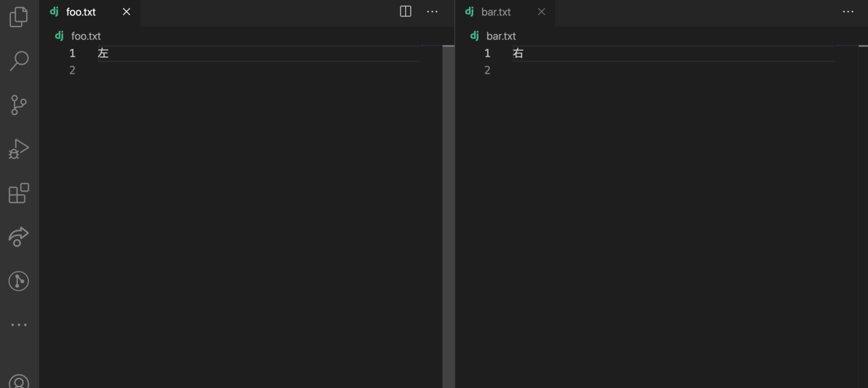Image resolution: width=868 pixels, height=388 pixels.
Task: Open the Explorer view in activity bar
Action: (x=19, y=17)
